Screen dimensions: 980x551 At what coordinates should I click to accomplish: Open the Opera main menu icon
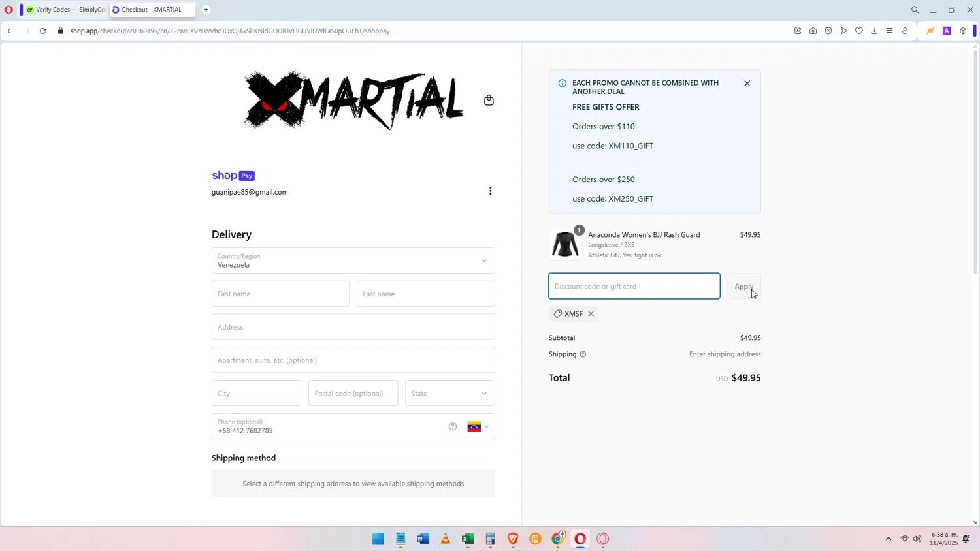(x=8, y=10)
